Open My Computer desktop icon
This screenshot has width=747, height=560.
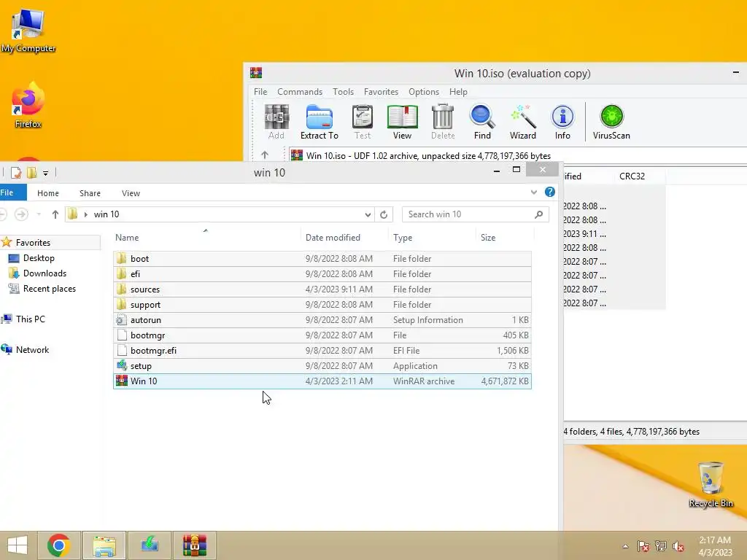(28, 30)
